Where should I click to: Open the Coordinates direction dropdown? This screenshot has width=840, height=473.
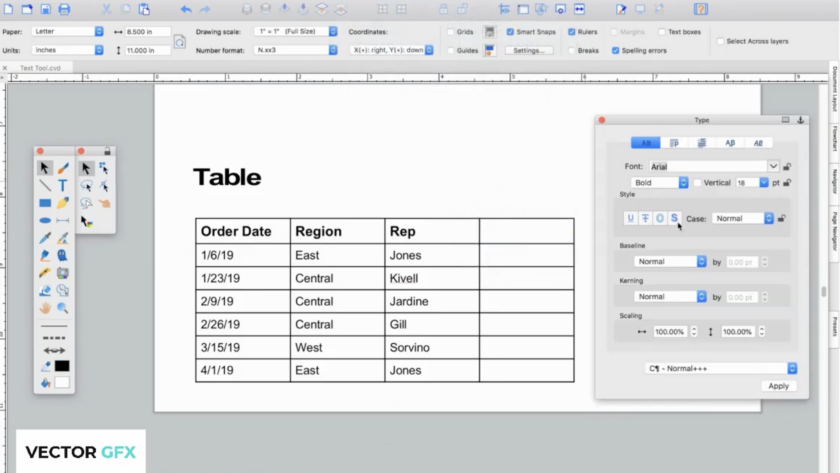pos(392,50)
